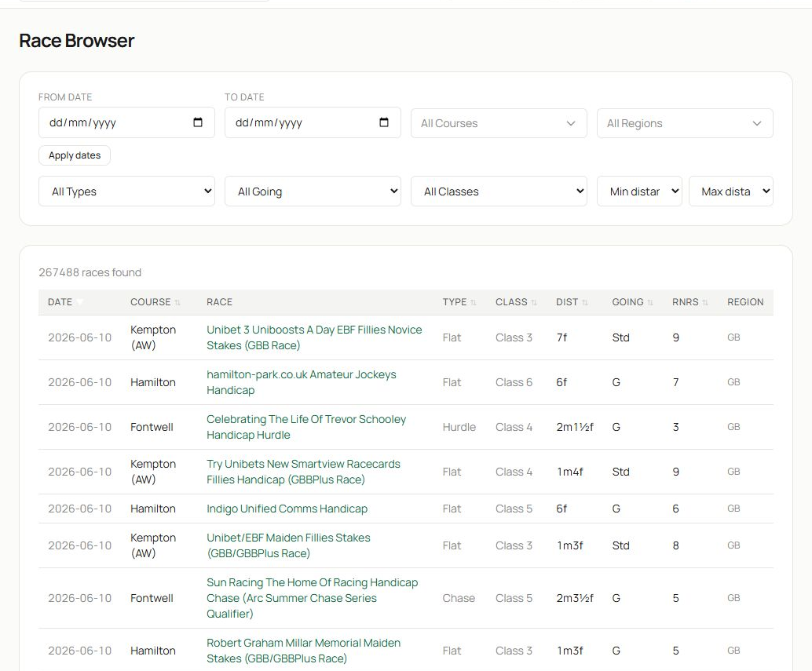
Task: Click 2m1½f distance in Trevor Schooley row
Action: (575, 427)
